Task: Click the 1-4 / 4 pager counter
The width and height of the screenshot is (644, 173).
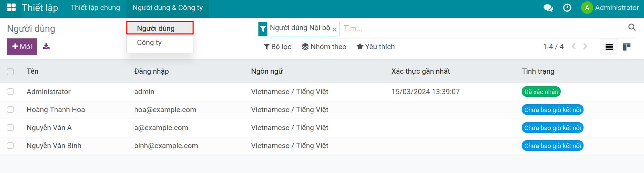Action: pyautogui.click(x=553, y=47)
